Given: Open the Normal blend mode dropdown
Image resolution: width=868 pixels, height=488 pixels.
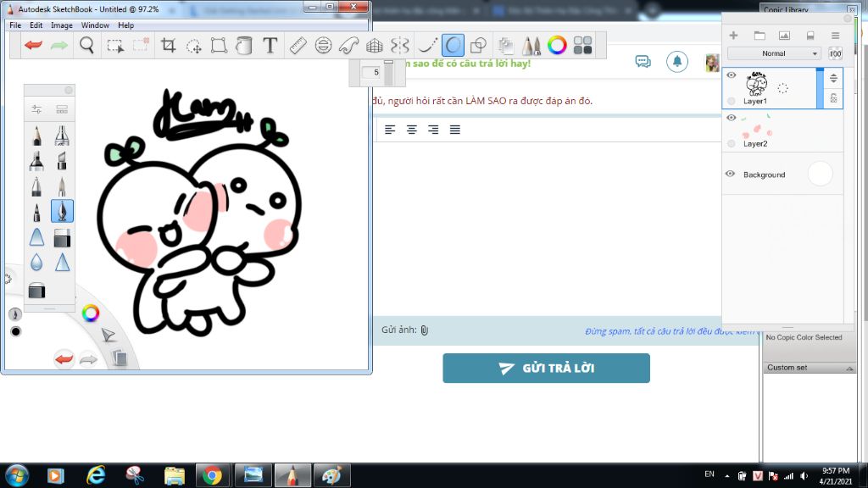Looking at the screenshot, I should point(774,53).
